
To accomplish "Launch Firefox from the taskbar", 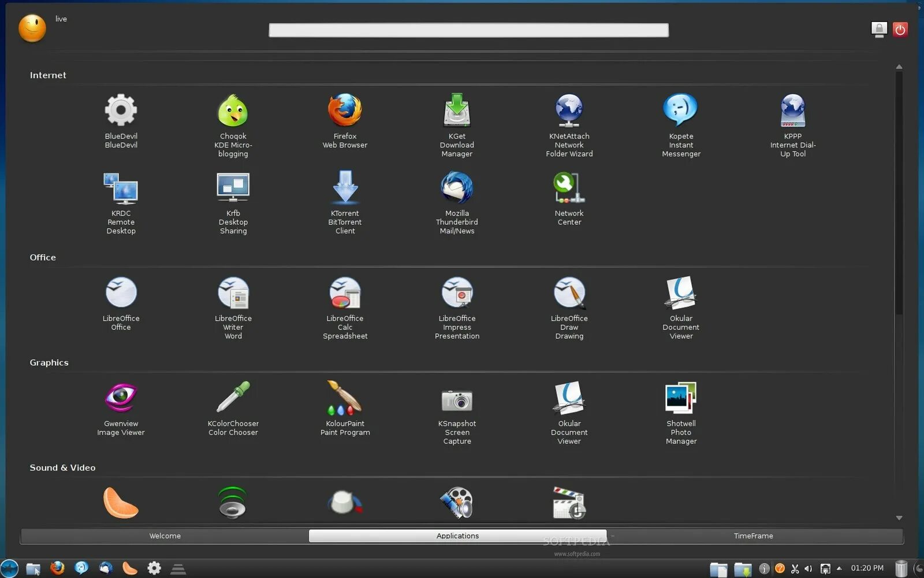I will point(57,568).
